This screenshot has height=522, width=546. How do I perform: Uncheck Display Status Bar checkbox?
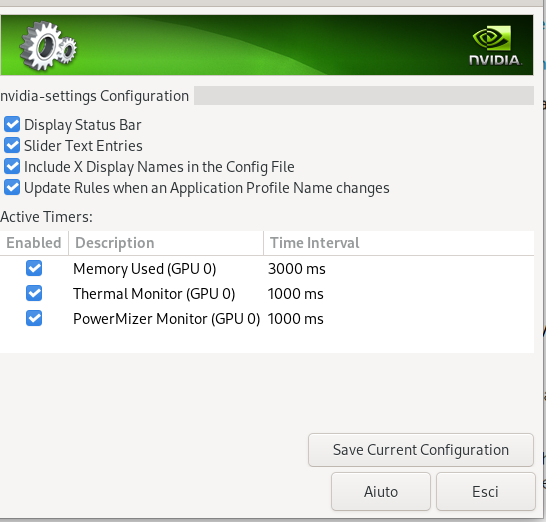pos(12,124)
